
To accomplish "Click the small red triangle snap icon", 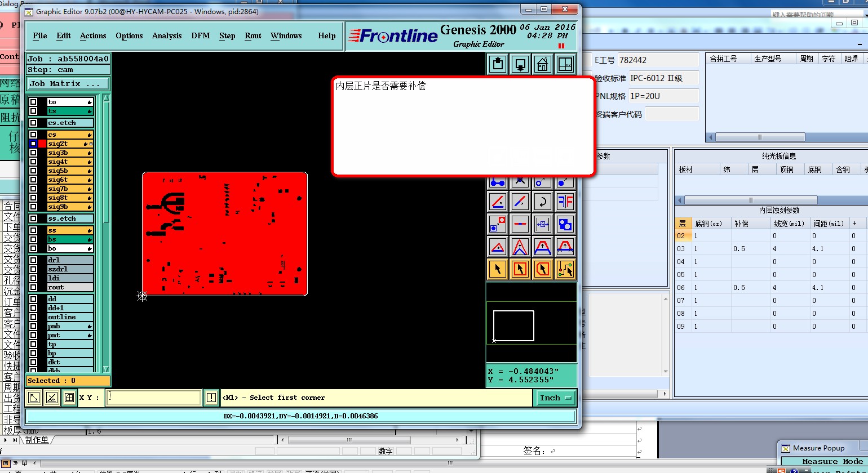I will [x=498, y=246].
